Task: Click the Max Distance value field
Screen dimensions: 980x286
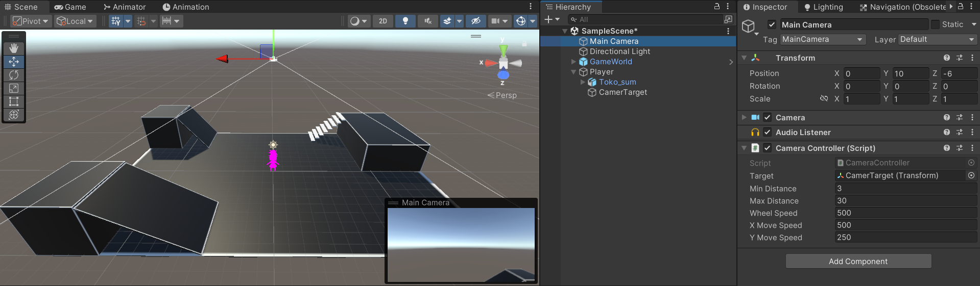Action: point(906,200)
